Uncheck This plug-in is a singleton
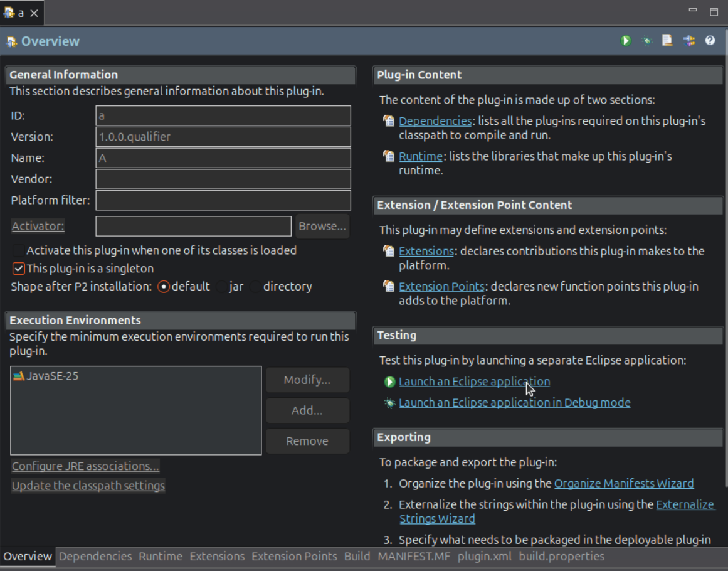This screenshot has height=571, width=728. 19,269
